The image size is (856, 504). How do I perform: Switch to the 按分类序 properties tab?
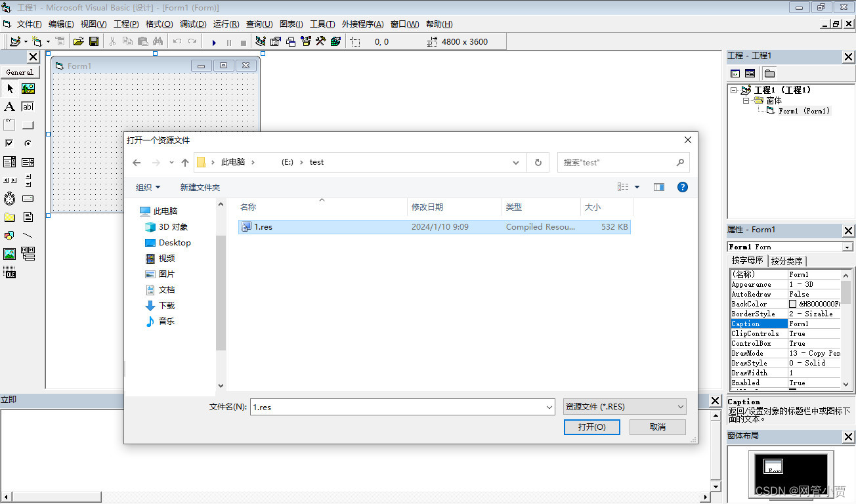click(786, 261)
